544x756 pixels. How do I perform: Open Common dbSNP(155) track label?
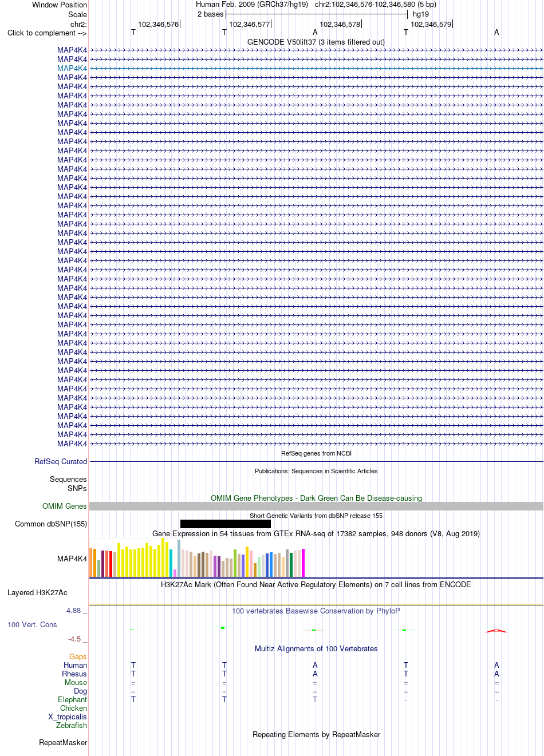click(51, 524)
